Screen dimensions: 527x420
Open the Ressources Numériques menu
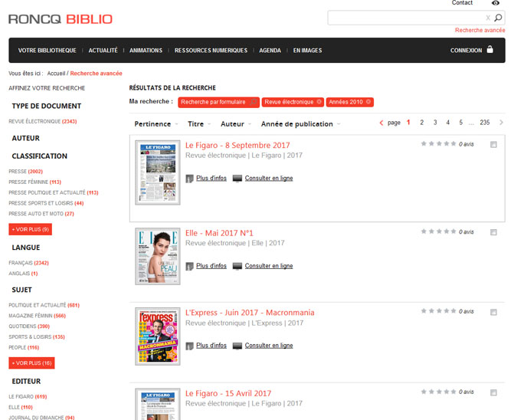tap(211, 51)
